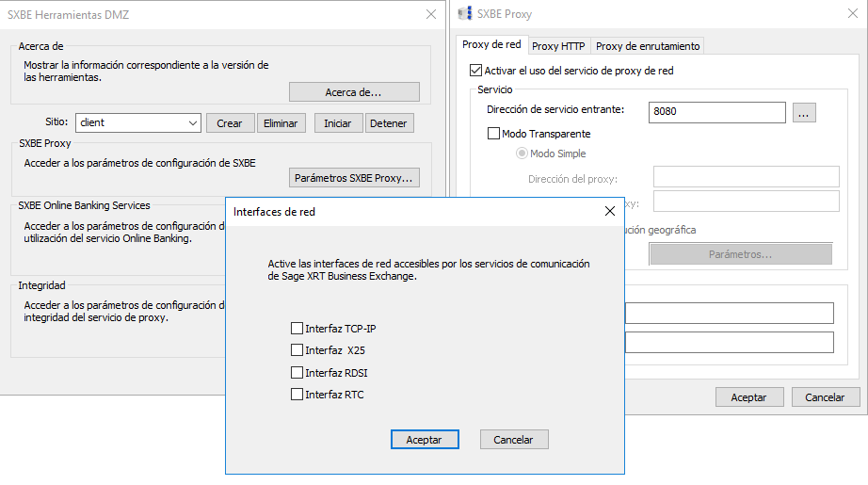This screenshot has width=868, height=485.
Task: Uncheck Activar el uso del servicio de proxy
Action: pos(475,71)
